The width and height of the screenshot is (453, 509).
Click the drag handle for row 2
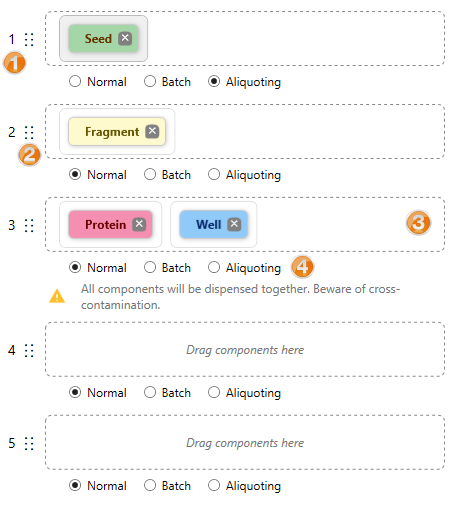pyautogui.click(x=29, y=132)
